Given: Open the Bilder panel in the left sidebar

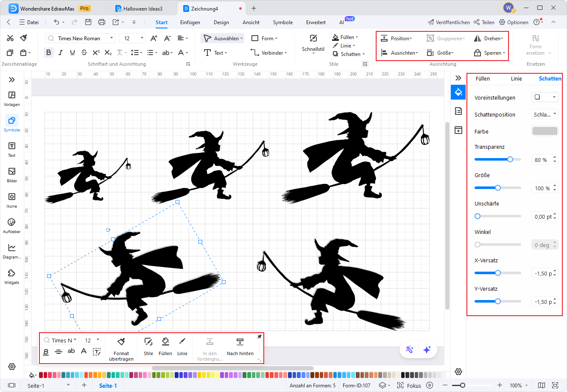Looking at the screenshot, I should [11, 174].
